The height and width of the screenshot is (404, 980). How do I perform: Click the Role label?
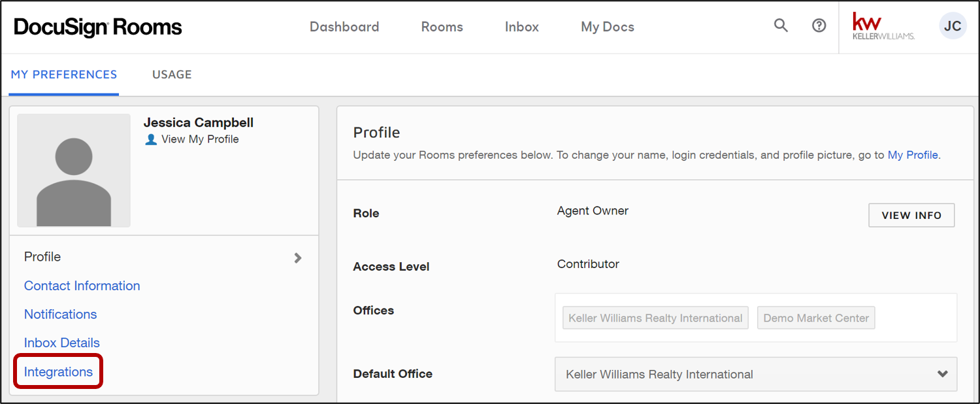366,214
